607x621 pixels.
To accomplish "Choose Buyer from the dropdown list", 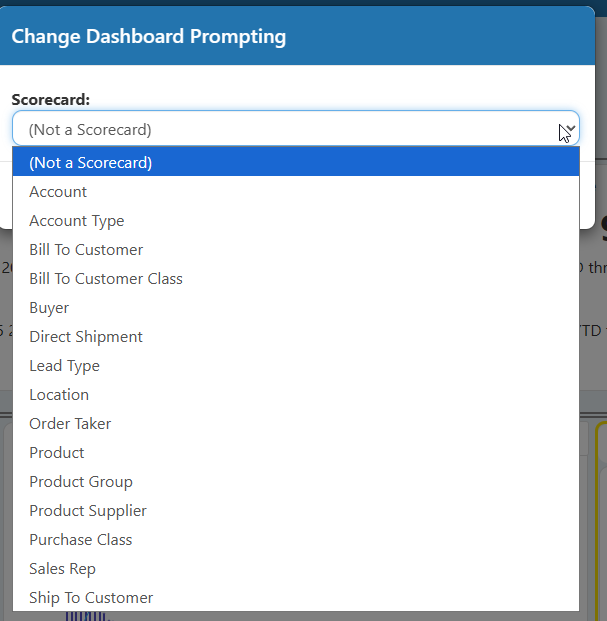I will (x=296, y=307).
